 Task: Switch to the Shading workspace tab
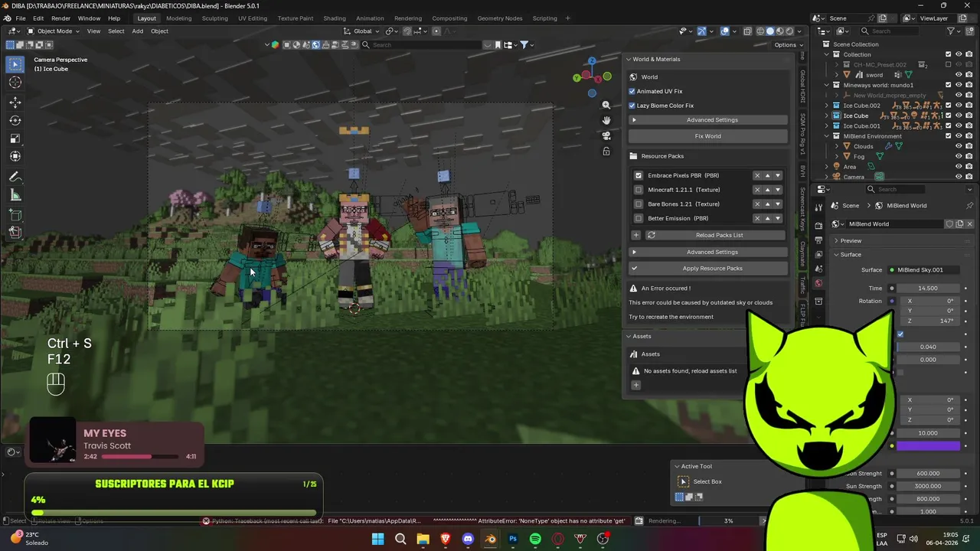pos(334,18)
